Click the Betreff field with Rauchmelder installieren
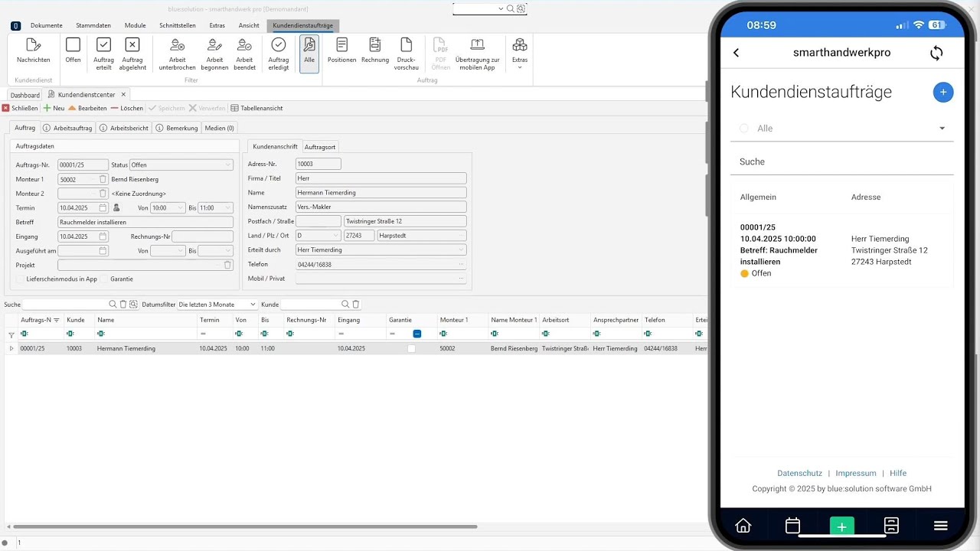Viewport: 980px width, 551px height. (x=145, y=222)
